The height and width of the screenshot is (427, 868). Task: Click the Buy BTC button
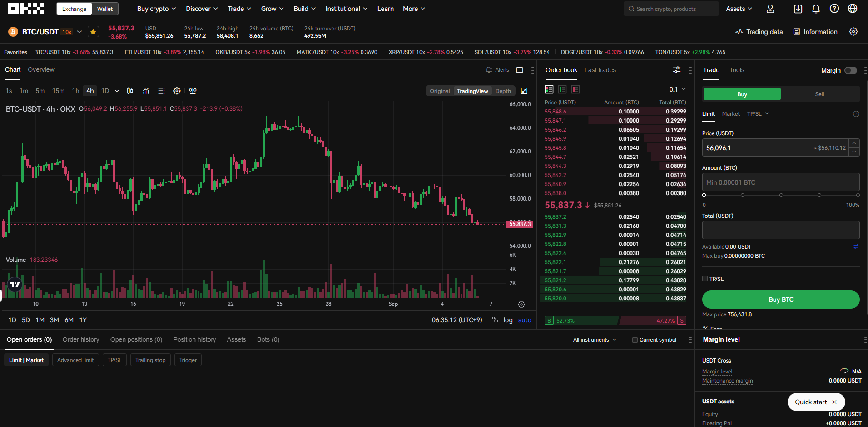click(x=781, y=299)
